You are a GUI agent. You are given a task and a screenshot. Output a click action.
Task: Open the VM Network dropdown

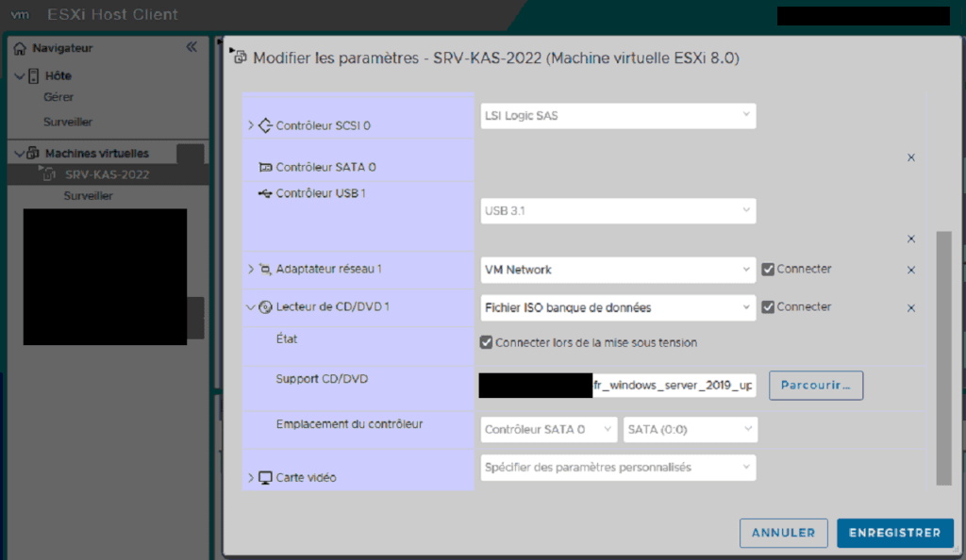click(618, 270)
